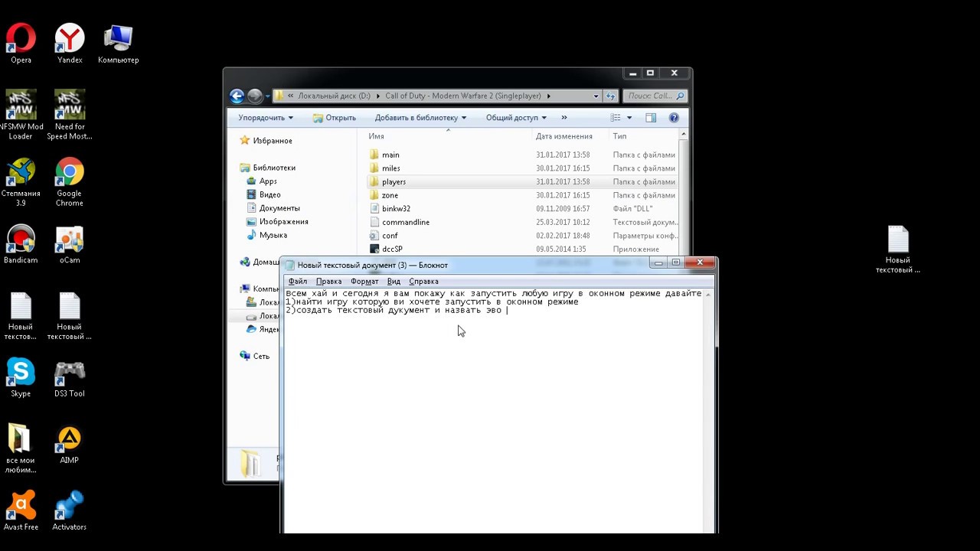Viewport: 980px width, 551px height.
Task: Launch Need for Speed Most Wanted shortcut
Action: pyautogui.click(x=70, y=116)
